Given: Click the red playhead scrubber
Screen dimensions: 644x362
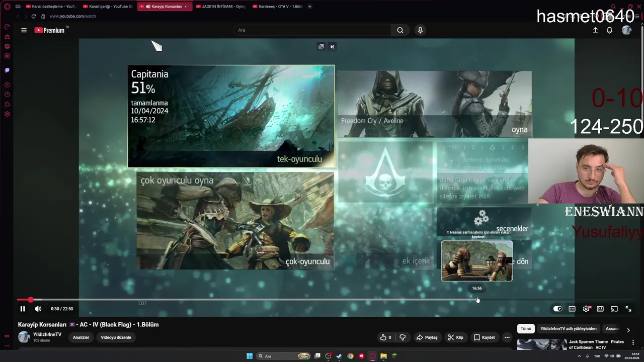Looking at the screenshot, I should click(31, 300).
